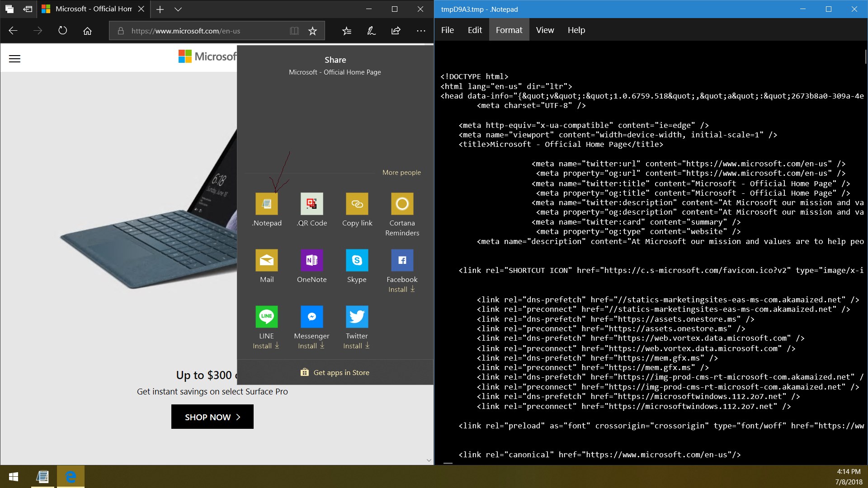Click the Add notes pen icon
Viewport: 868px width, 488px height.
click(x=371, y=31)
